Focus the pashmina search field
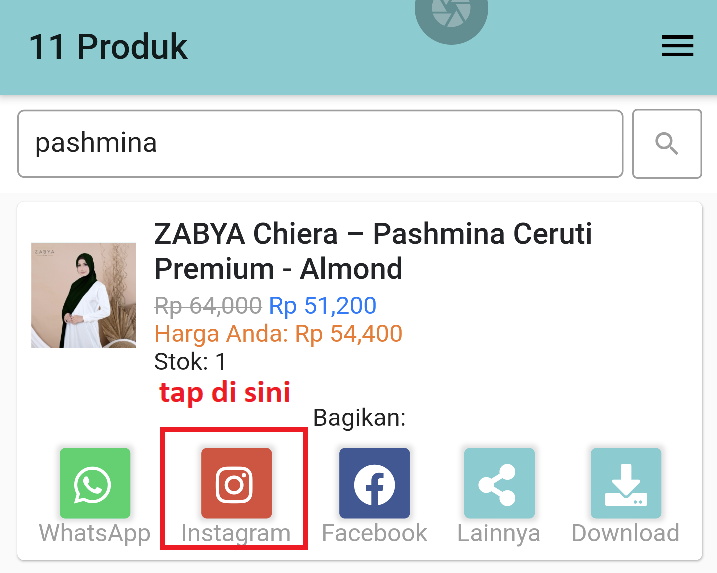The height and width of the screenshot is (573, 717). pyautogui.click(x=320, y=144)
